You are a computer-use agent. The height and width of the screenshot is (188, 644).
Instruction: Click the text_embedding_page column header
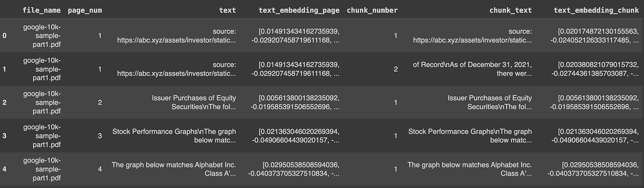pos(299,10)
